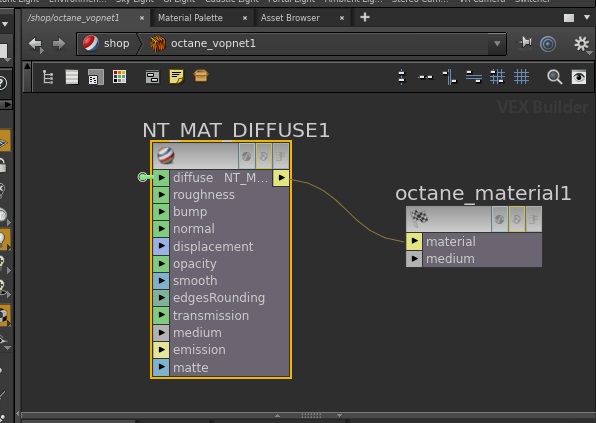Click the diffuse input connector

point(161,177)
